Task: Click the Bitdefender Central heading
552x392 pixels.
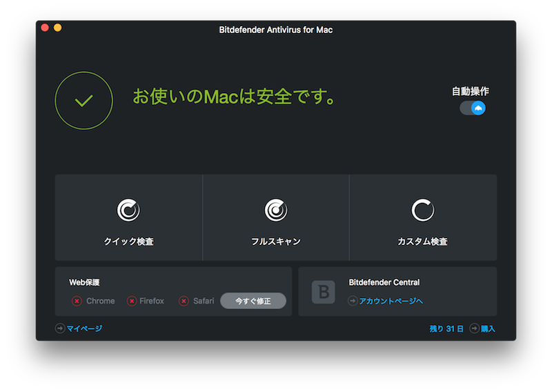Action: click(x=384, y=282)
